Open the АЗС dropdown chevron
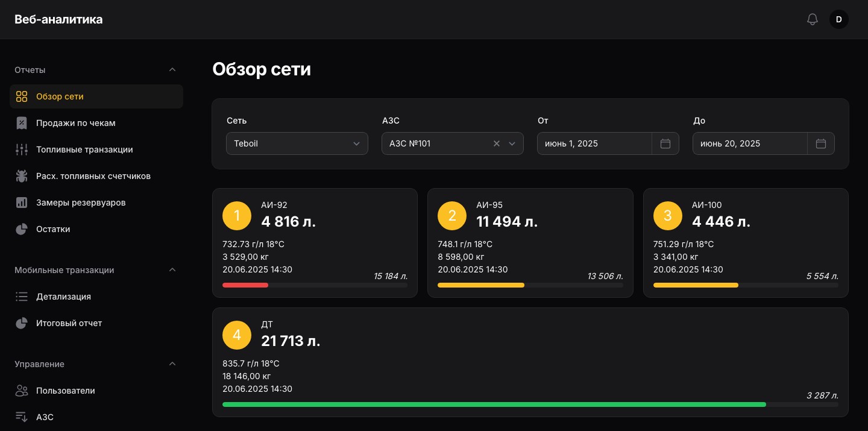Image resolution: width=868 pixels, height=431 pixels. 512,143
